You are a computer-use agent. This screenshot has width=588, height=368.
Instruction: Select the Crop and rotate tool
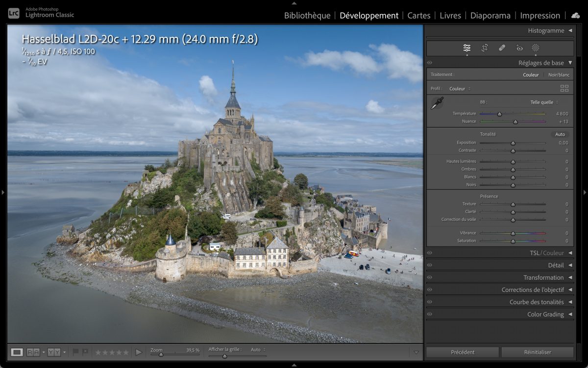tap(485, 48)
